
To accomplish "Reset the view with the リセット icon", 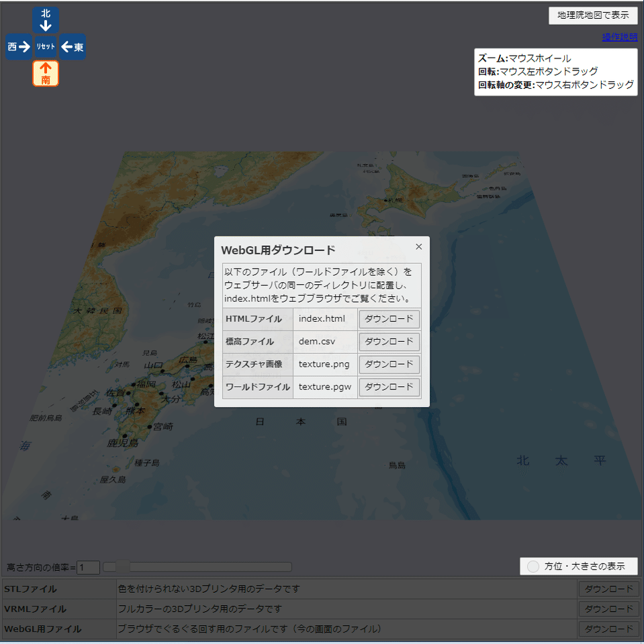I will (x=45, y=46).
